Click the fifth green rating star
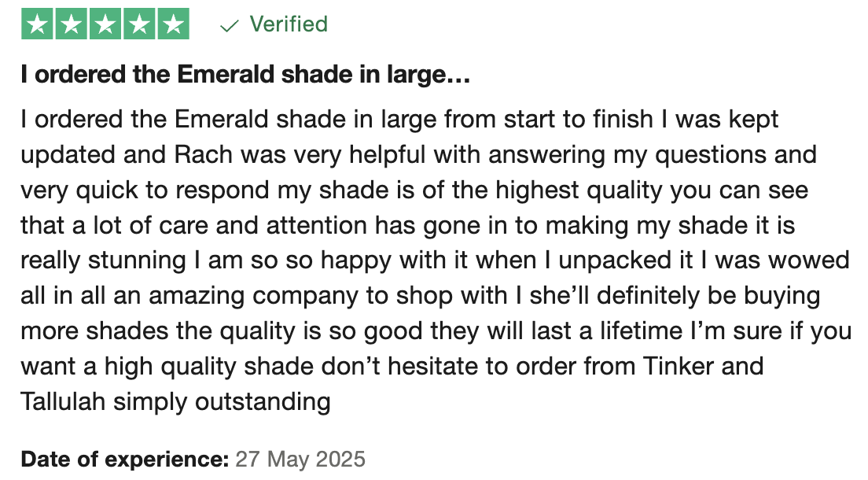The image size is (868, 480). click(x=173, y=24)
